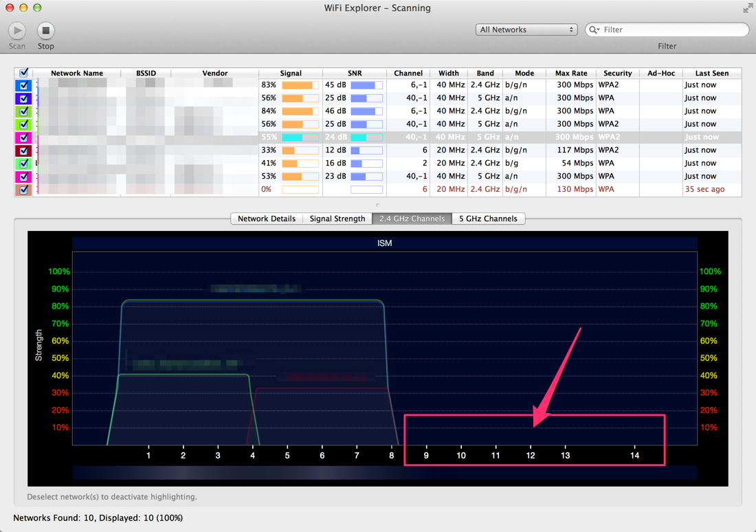This screenshot has height=532, width=756.
Task: Sort by the Channel column header
Action: (x=408, y=73)
